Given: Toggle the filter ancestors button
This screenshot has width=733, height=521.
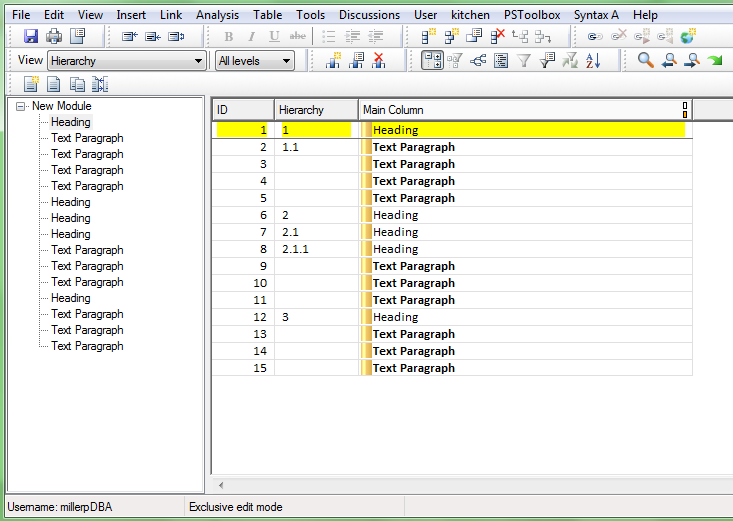Looking at the screenshot, I should point(454,60).
